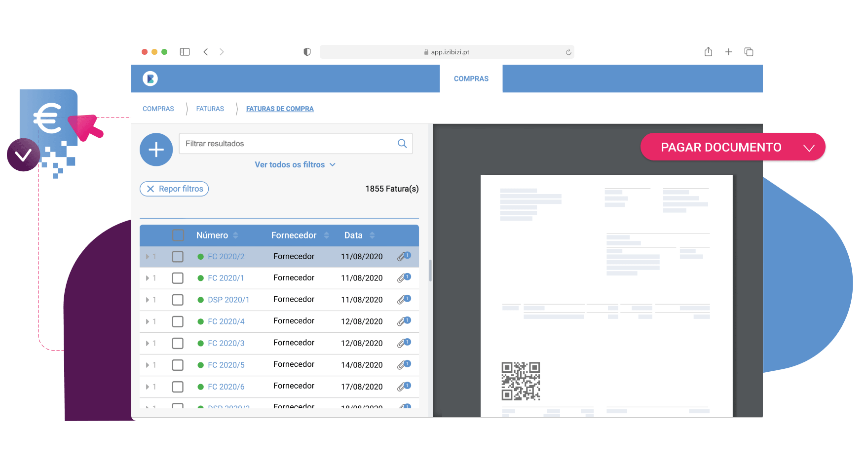868x471 pixels.
Task: Switch to the Compras tab
Action: 471,78
